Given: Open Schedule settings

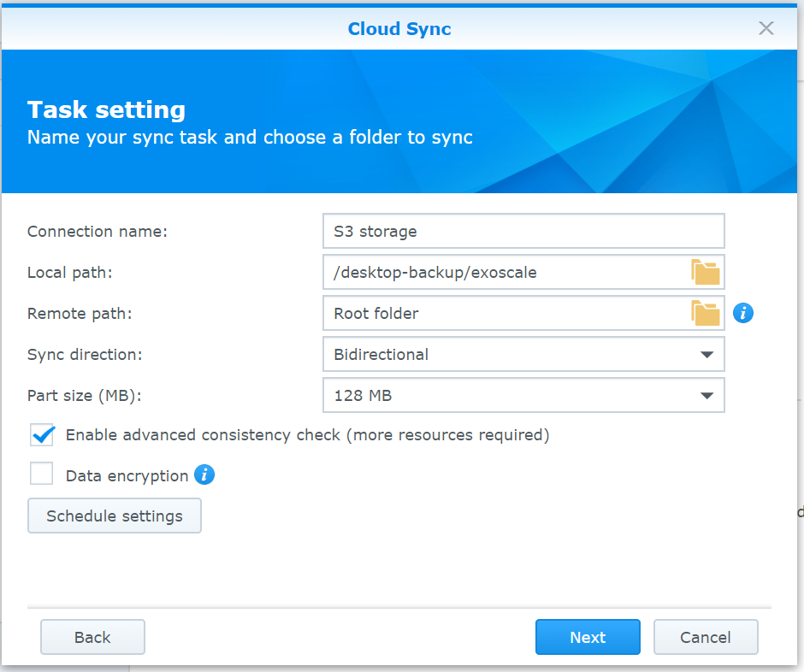Looking at the screenshot, I should click(115, 516).
